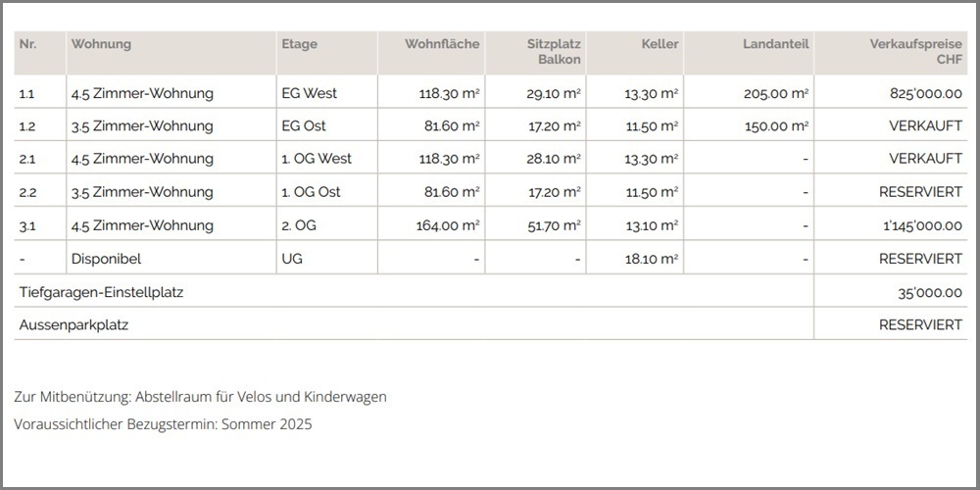Screen dimensions: 980x490
Task: Click the Tiefgaragen-Einstellplatz row label
Action: click(102, 292)
